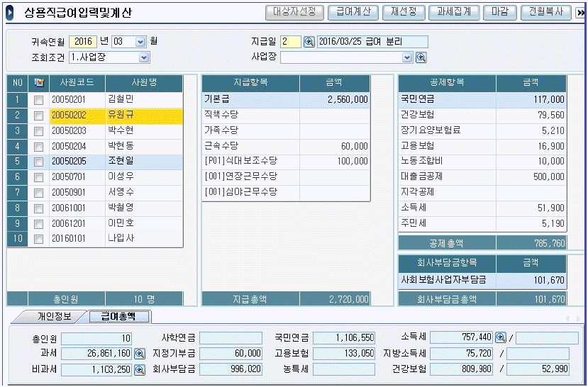Click the search icon next to 지급일 field
588x387 pixels.
pyautogui.click(x=309, y=42)
